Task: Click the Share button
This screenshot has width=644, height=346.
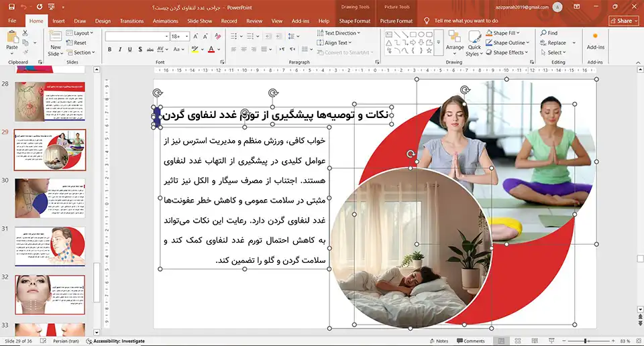Action: click(624, 21)
